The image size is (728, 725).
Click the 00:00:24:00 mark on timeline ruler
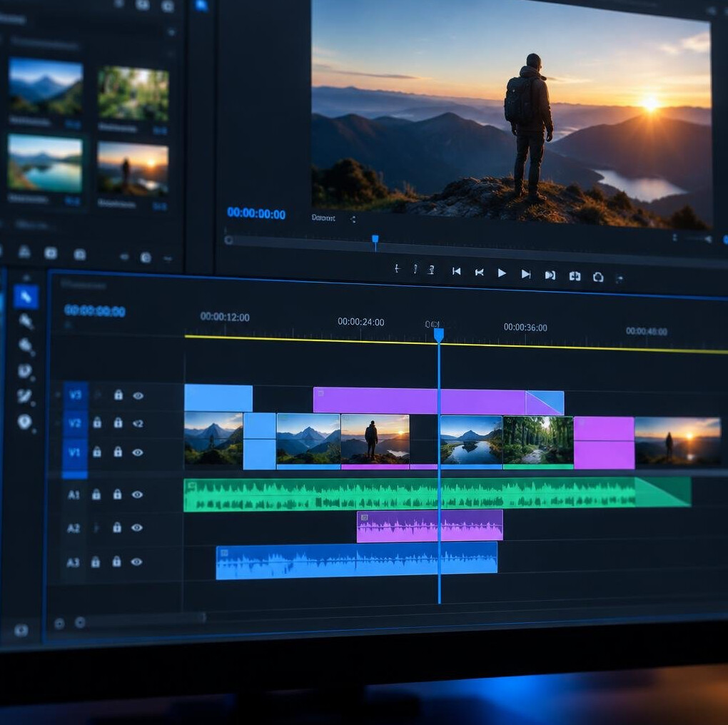[360, 322]
